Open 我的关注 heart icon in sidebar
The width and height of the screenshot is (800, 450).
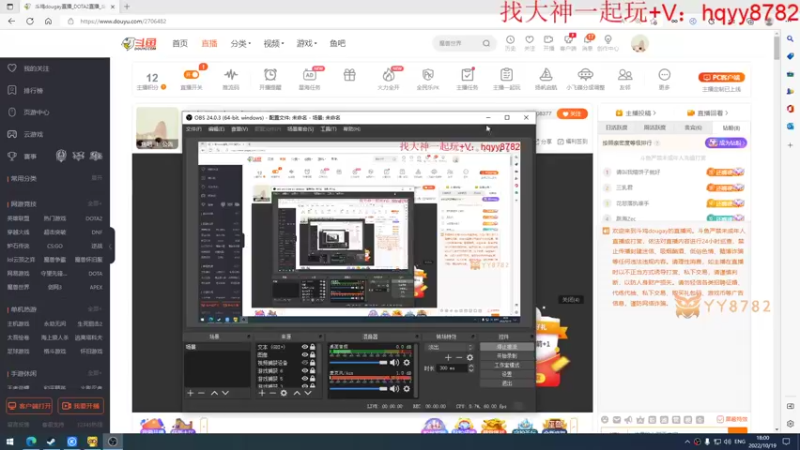coord(12,68)
